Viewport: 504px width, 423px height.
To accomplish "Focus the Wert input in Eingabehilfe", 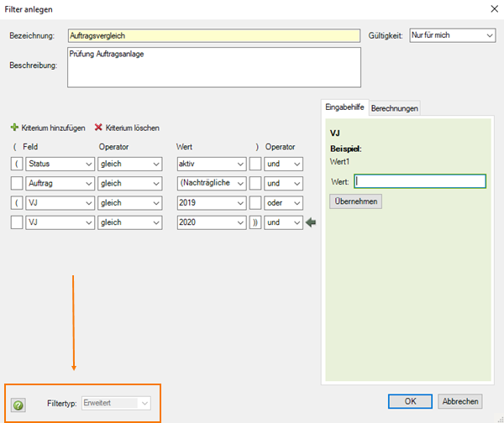I will (420, 181).
